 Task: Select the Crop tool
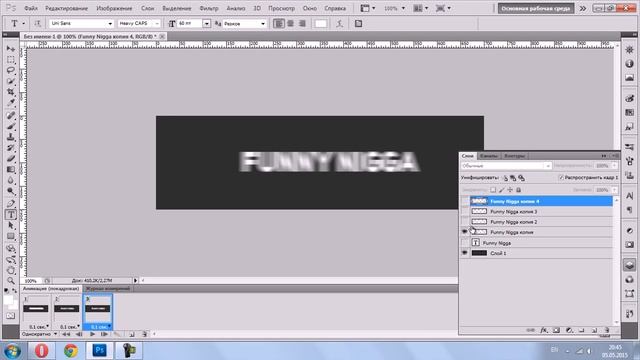(x=11, y=92)
